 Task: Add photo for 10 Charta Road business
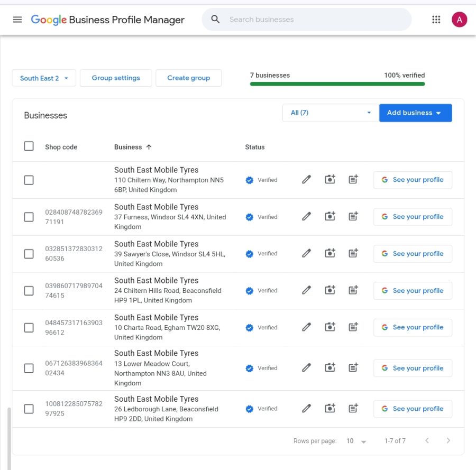(330, 327)
